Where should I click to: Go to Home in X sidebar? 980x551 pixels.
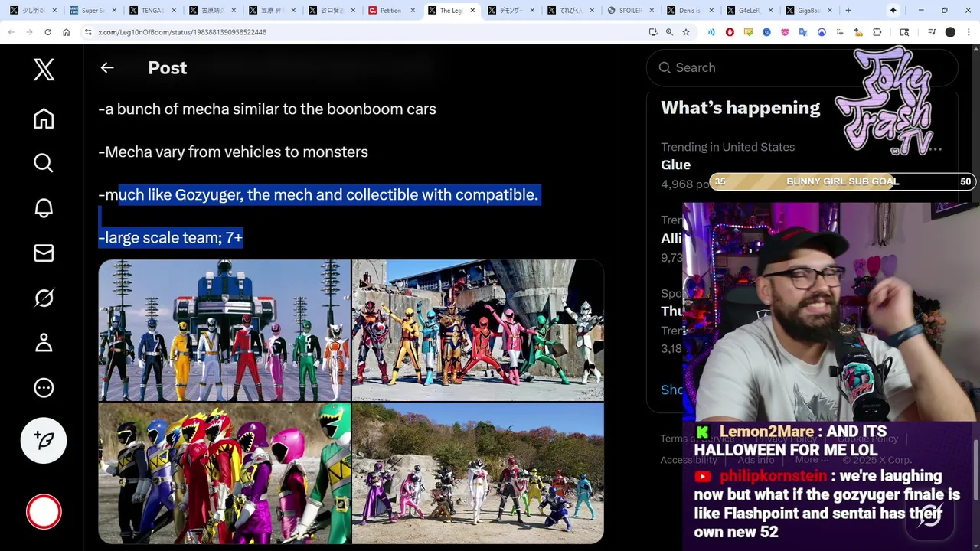coord(44,119)
